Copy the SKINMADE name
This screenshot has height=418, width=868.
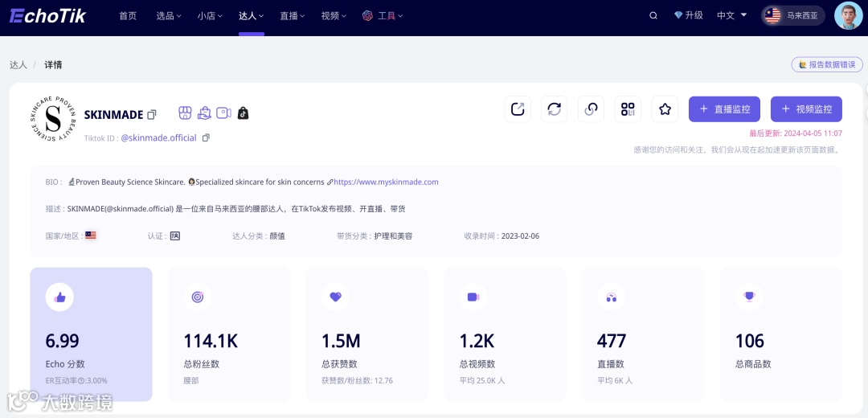tap(152, 115)
